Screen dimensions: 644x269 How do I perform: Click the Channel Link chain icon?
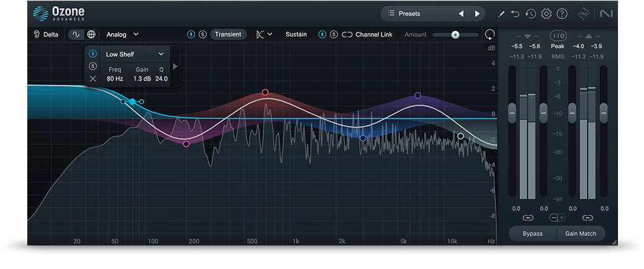[347, 35]
